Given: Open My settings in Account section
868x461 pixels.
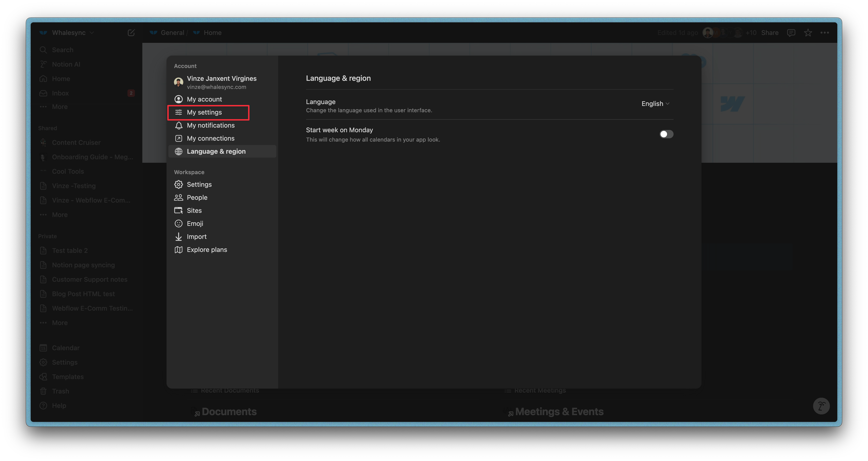Looking at the screenshot, I should tap(204, 112).
